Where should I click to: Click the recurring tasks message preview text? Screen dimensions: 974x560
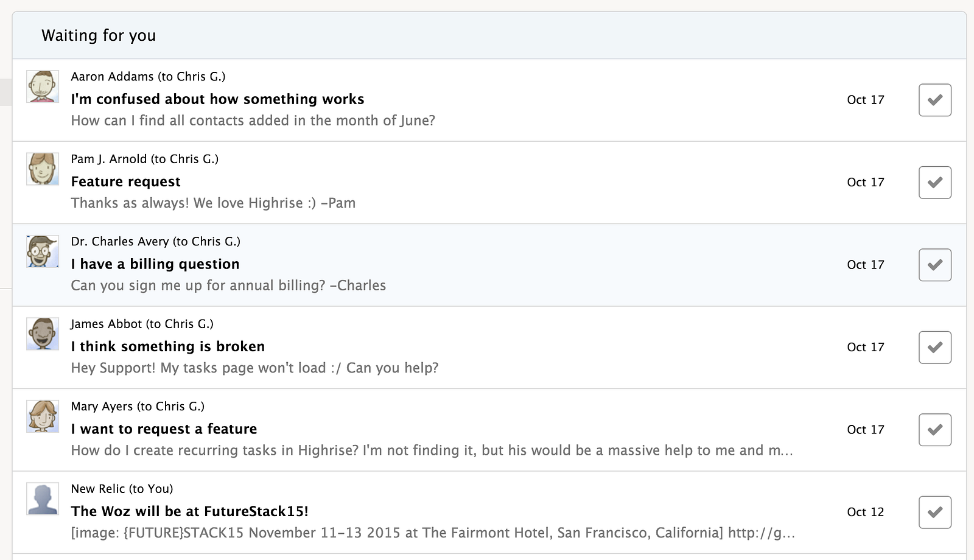point(431,450)
